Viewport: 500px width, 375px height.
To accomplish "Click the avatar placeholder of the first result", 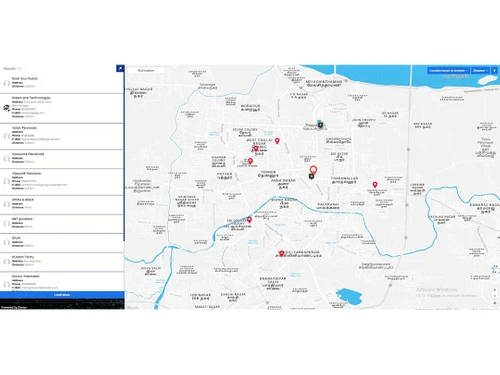I will click(x=6, y=83).
